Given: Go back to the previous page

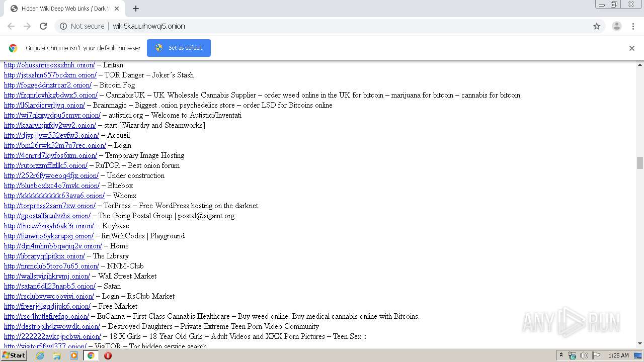Looking at the screenshot, I should 11,26.
